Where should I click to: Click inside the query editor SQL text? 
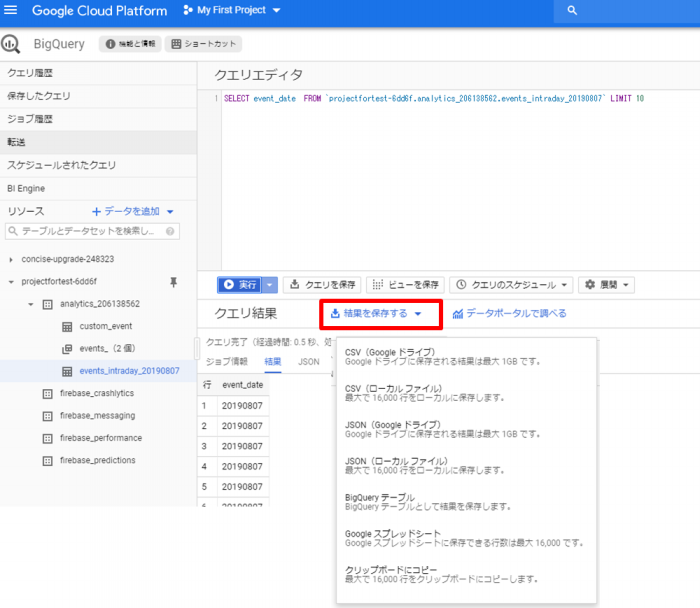coord(433,99)
